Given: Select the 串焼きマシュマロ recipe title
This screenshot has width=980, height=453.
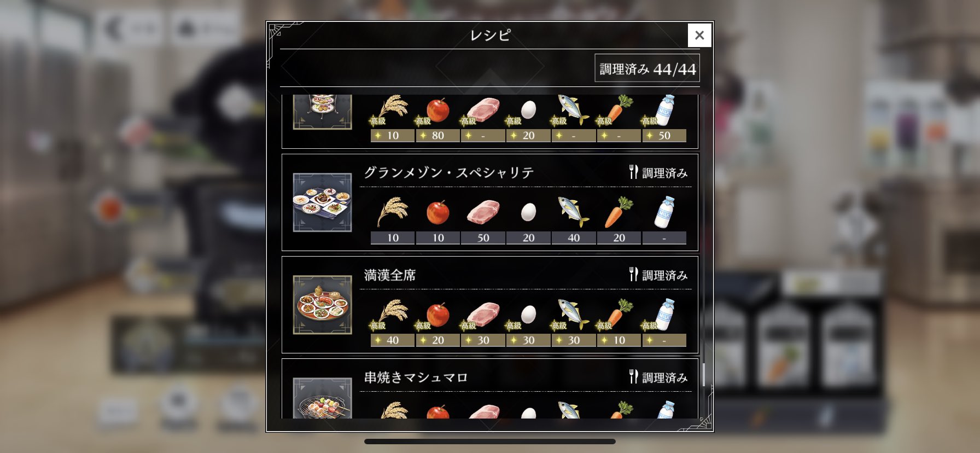Looking at the screenshot, I should click(x=416, y=377).
